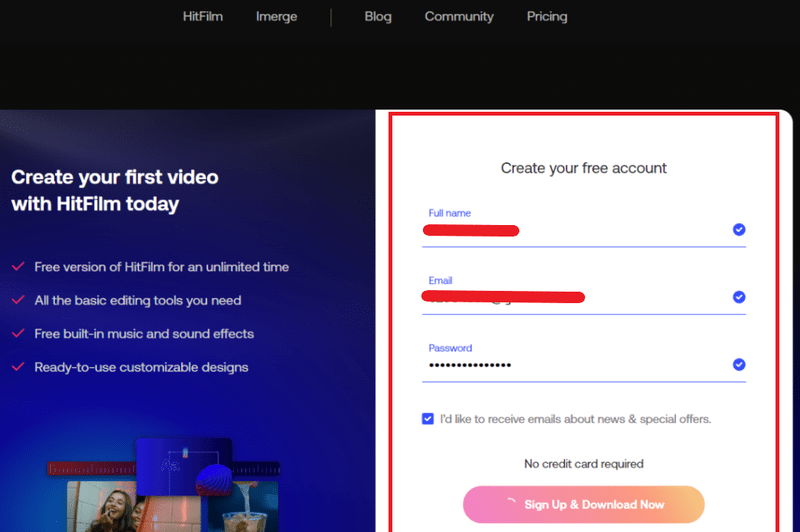Click 'Ready-to-use customizable designs' text
Image resolution: width=800 pixels, height=532 pixels.
coord(141,367)
